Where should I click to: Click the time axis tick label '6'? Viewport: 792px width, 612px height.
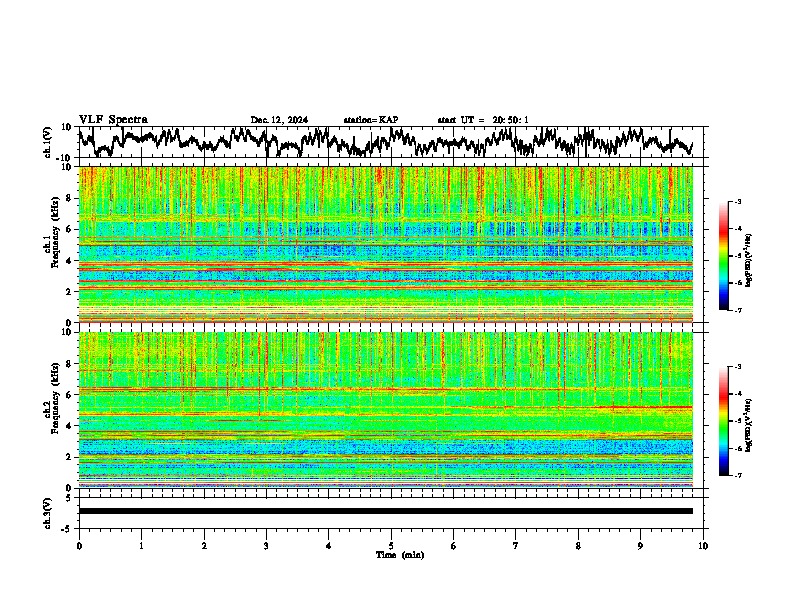tap(454, 546)
